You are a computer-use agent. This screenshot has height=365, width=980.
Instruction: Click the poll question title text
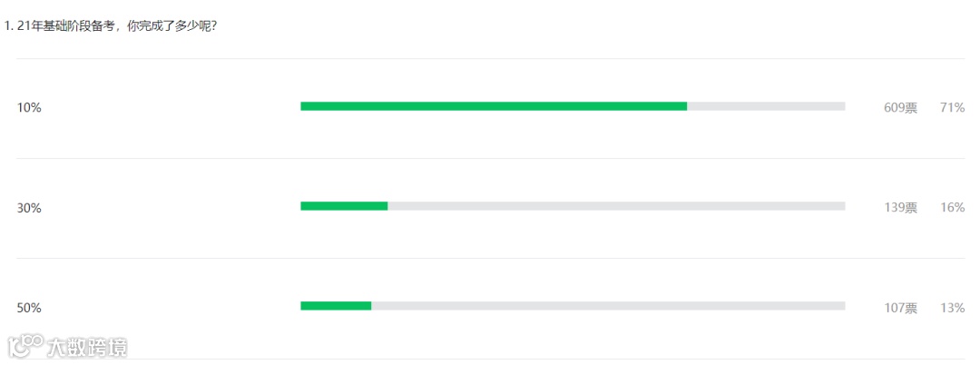(x=117, y=27)
